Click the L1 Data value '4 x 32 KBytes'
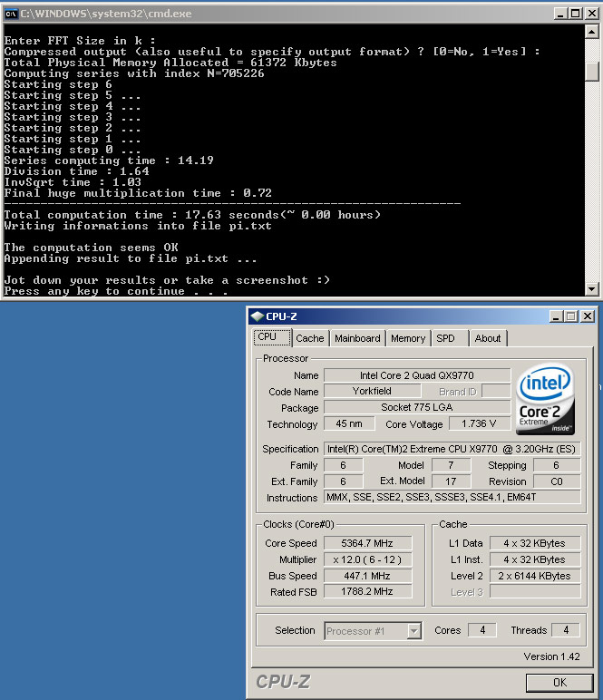Screen dimensions: 603x700 click(x=535, y=543)
